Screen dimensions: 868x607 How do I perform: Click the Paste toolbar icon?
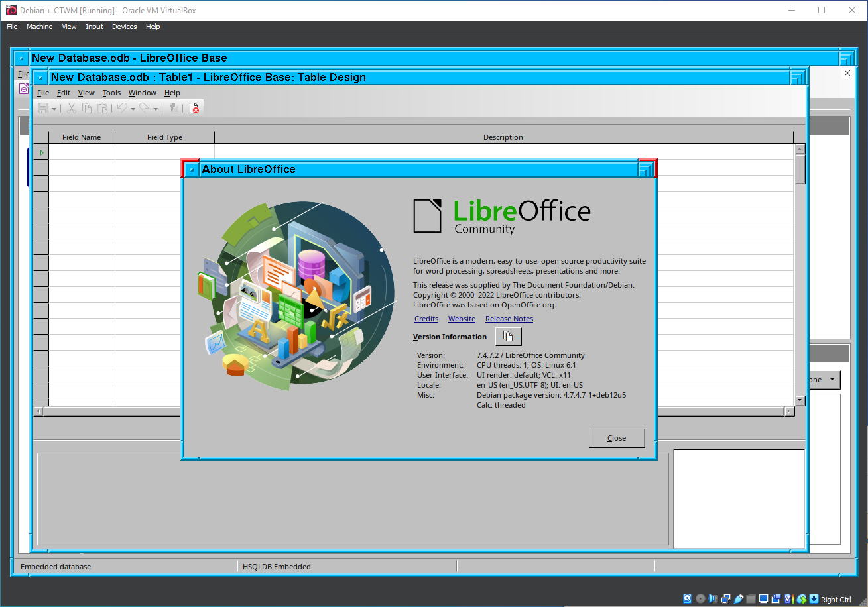[x=103, y=108]
